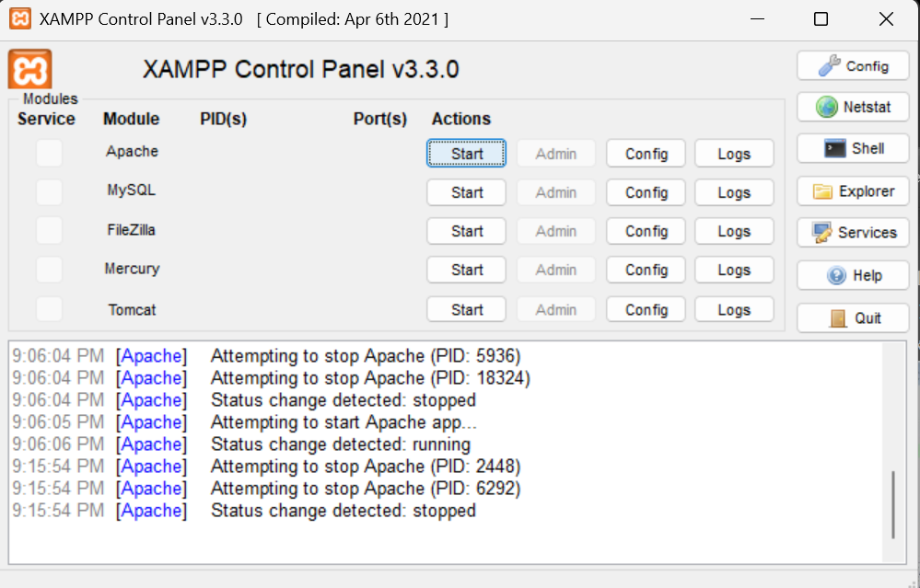Select the Tomcat module label

point(132,309)
